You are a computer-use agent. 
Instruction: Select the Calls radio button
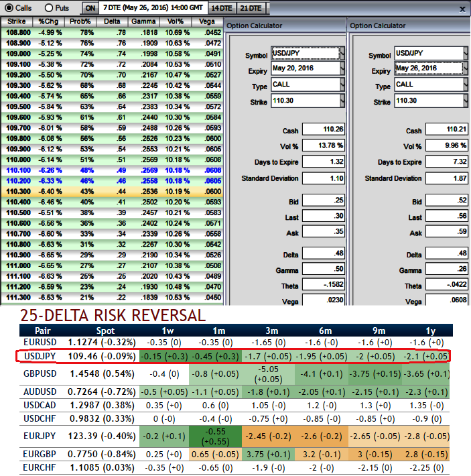click(8, 8)
